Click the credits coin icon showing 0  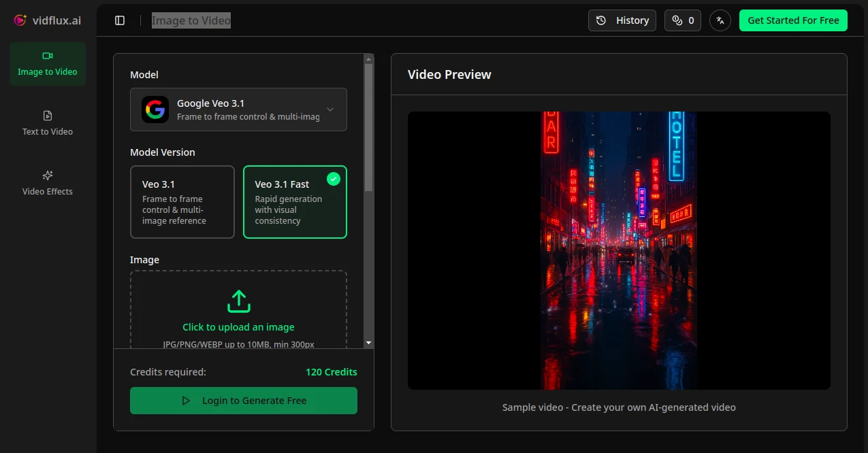[x=677, y=20]
